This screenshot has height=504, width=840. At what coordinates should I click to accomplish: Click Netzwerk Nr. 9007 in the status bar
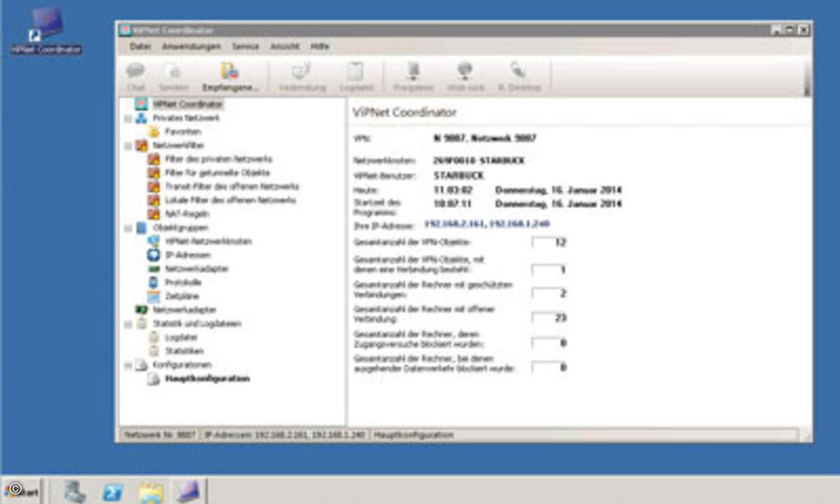coord(160,435)
